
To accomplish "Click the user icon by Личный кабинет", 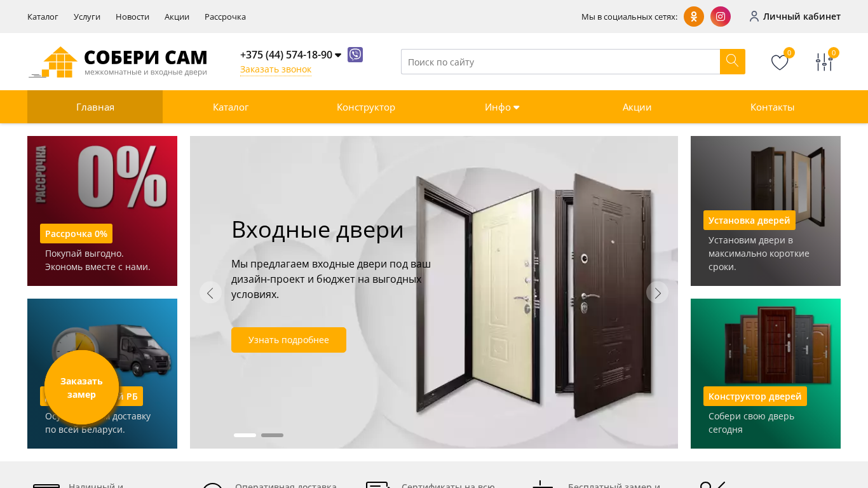I will [754, 17].
